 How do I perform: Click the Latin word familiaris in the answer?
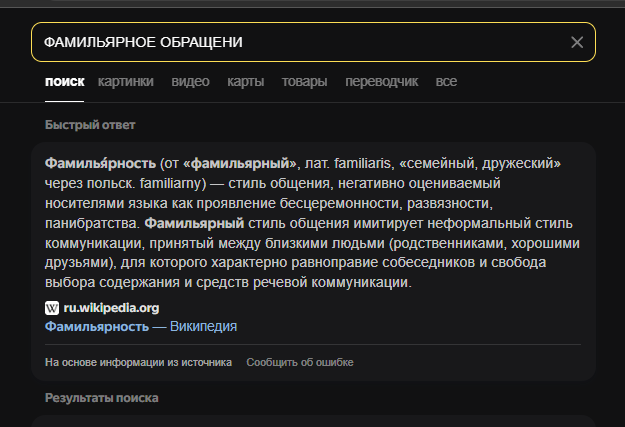[363, 163]
